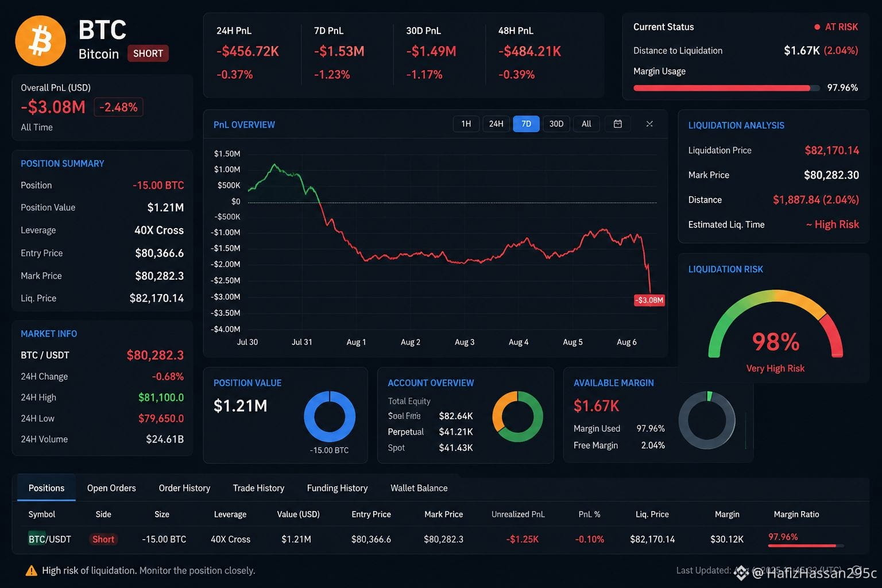Screen dimensions: 882x588
Task: Click the red -$3.08M chart endpoint label
Action: pos(649,300)
